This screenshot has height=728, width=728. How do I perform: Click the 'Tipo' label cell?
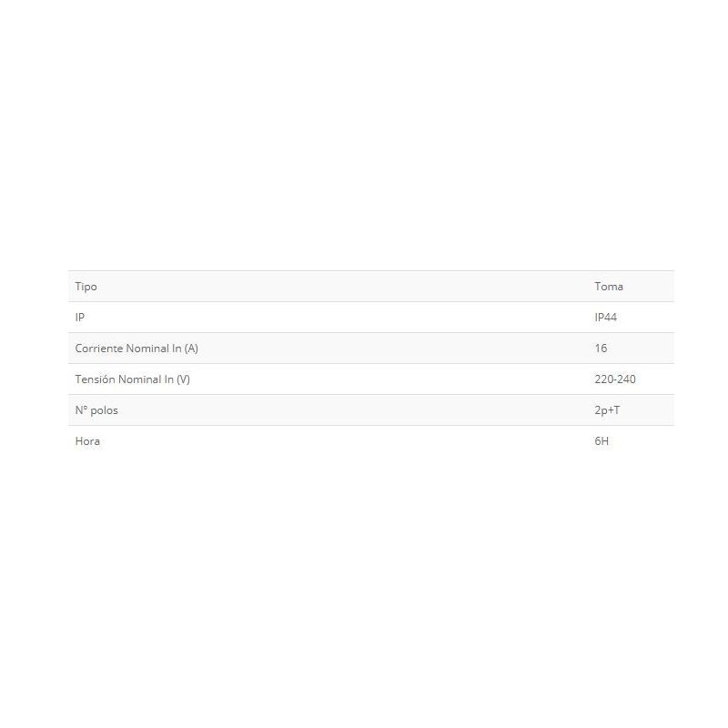pyautogui.click(x=86, y=287)
